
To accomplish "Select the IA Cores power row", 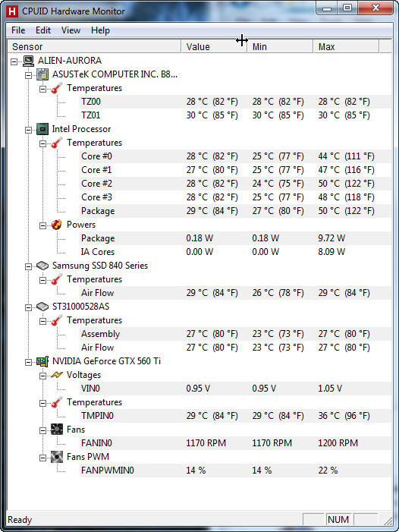I will [235, 252].
